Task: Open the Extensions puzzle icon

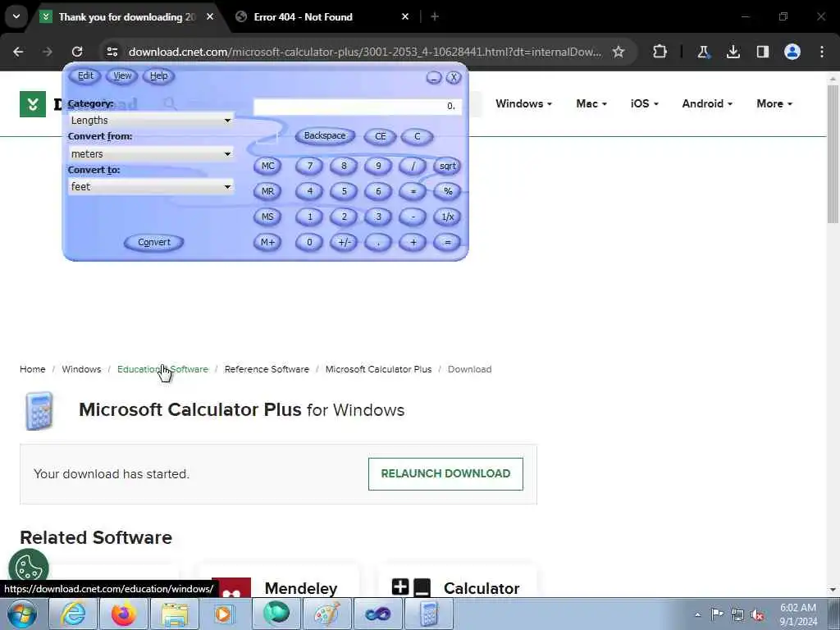Action: [x=660, y=52]
